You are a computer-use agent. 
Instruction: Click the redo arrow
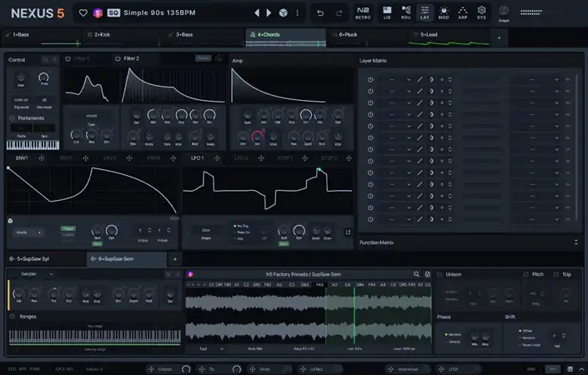(x=339, y=13)
